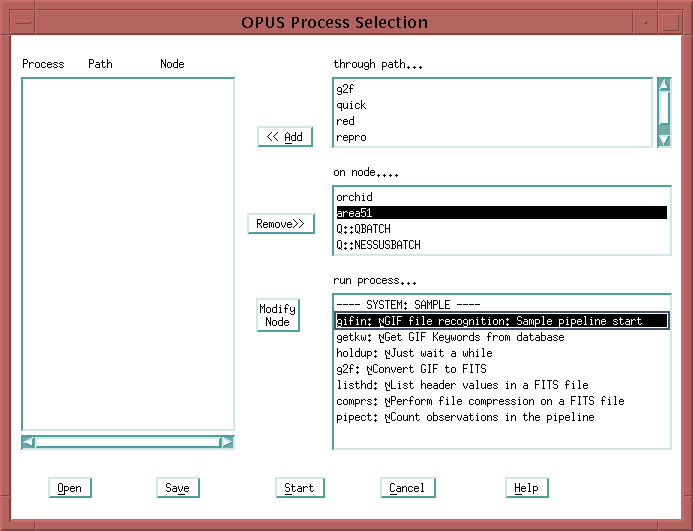Image resolution: width=693 pixels, height=531 pixels.
Task: Open a saved process selection file
Action: click(69, 488)
